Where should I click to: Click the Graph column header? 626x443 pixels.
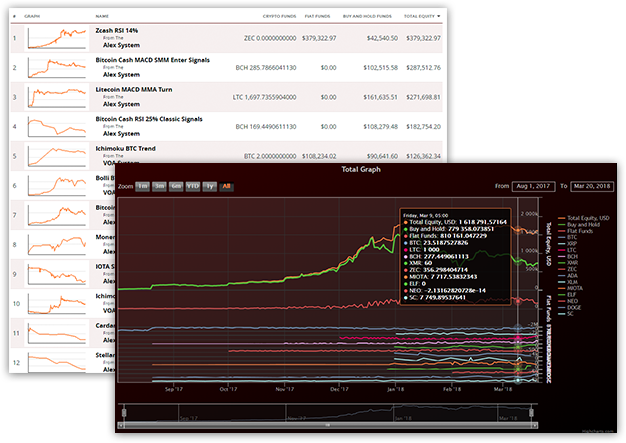click(32, 16)
